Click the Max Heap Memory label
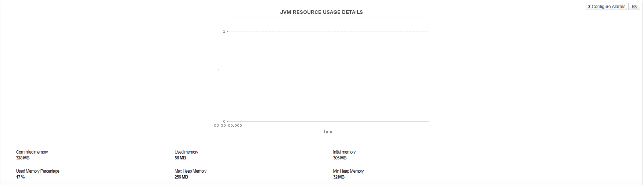This screenshot has width=644, height=187. coord(190,171)
